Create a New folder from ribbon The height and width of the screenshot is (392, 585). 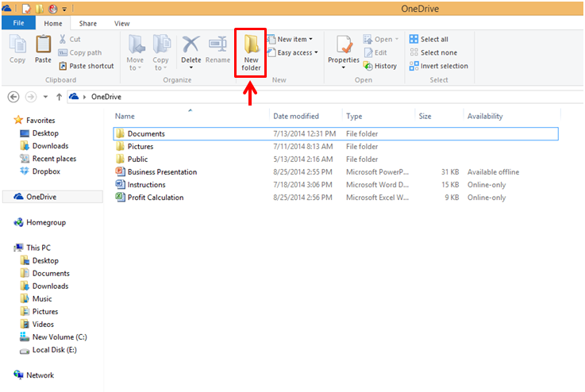(251, 52)
